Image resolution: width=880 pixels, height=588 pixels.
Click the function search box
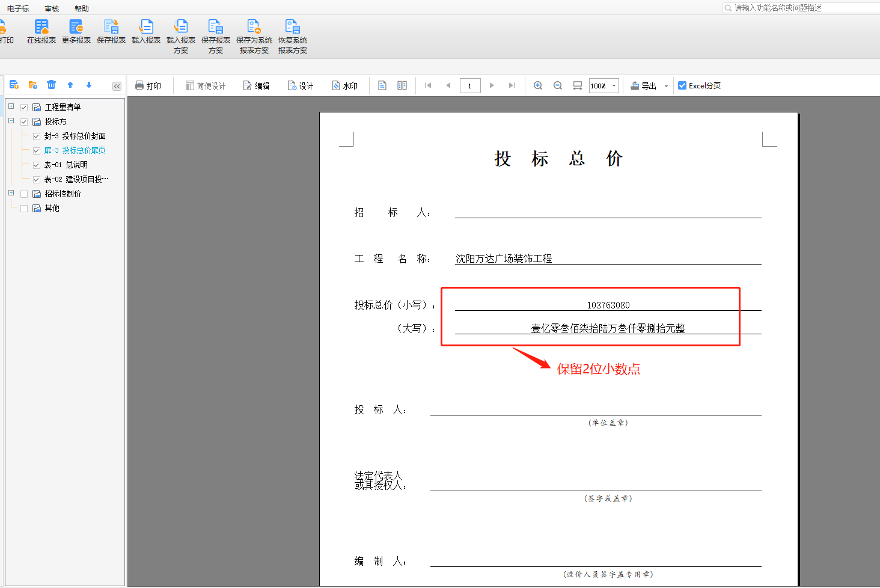click(x=802, y=8)
